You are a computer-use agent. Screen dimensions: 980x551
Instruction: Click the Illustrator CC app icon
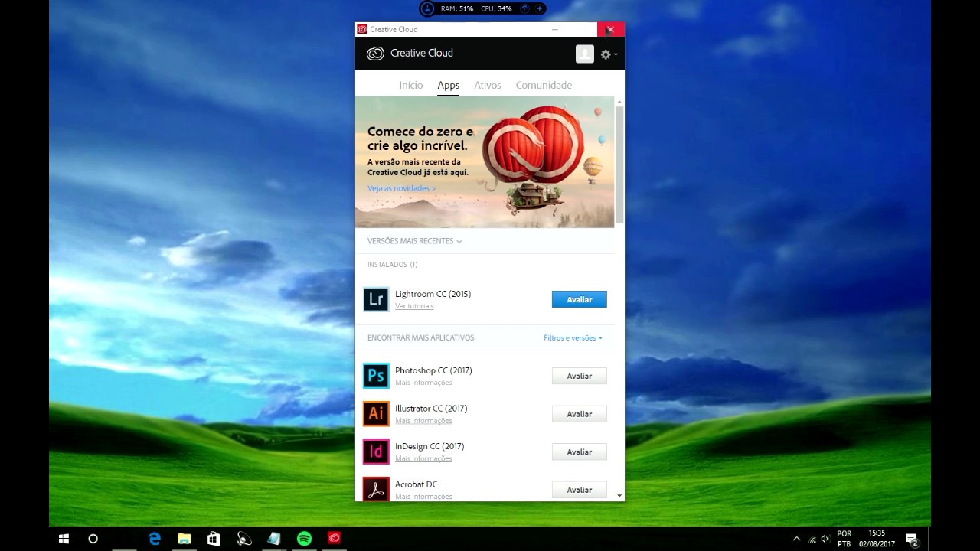376,414
